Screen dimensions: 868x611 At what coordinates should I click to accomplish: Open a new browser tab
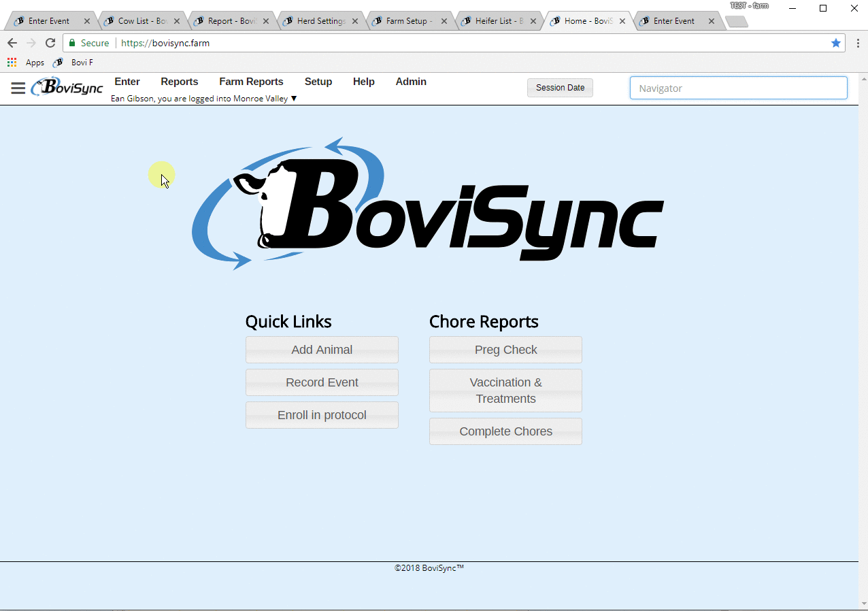737,22
